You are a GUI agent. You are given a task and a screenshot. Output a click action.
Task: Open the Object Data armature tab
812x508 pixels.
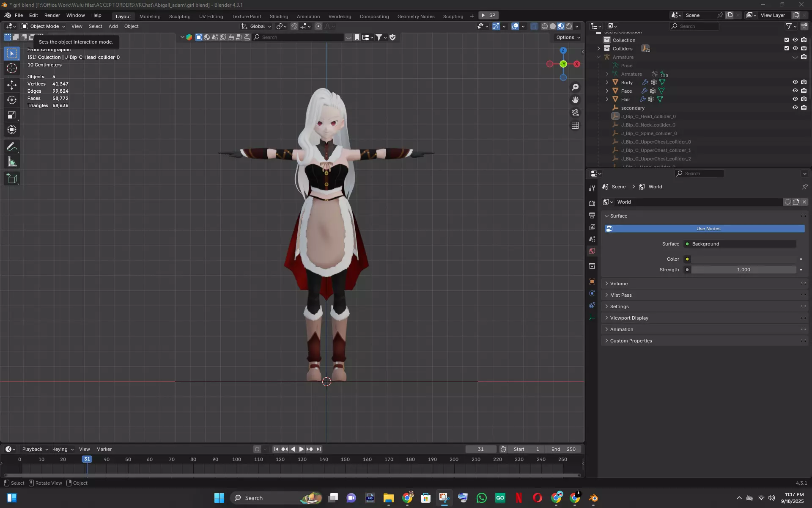click(x=592, y=317)
